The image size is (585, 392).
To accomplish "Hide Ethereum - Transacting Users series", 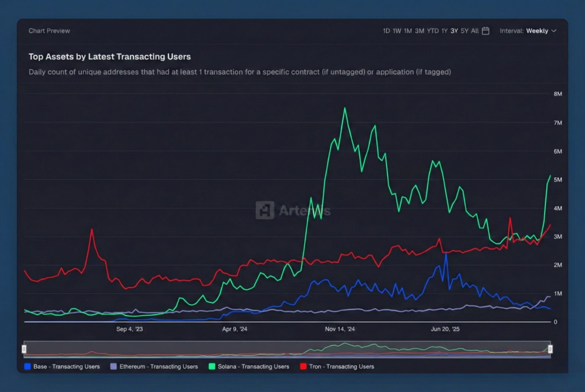I will tap(158, 366).
